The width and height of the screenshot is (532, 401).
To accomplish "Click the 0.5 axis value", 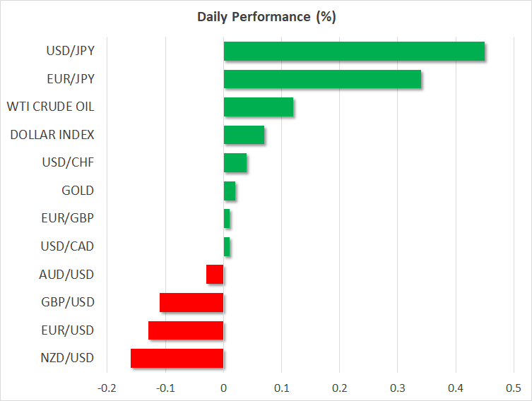I will click(x=514, y=388).
